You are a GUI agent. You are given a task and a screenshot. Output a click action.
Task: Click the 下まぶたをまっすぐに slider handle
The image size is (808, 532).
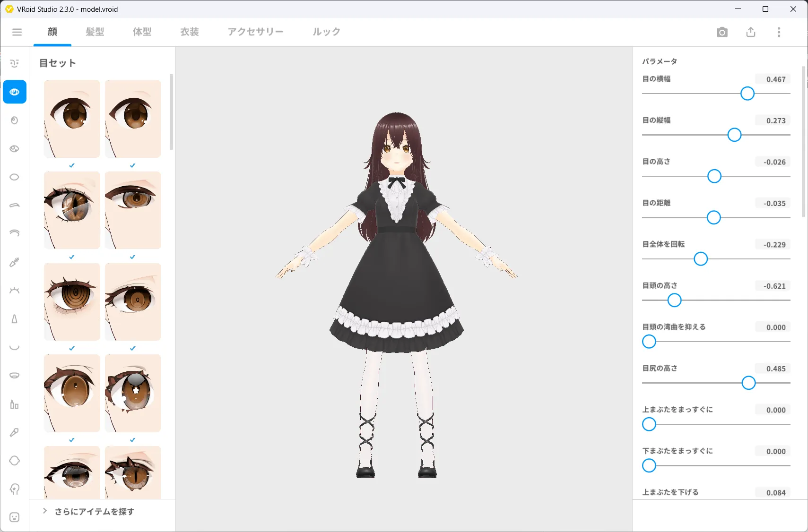[649, 466]
